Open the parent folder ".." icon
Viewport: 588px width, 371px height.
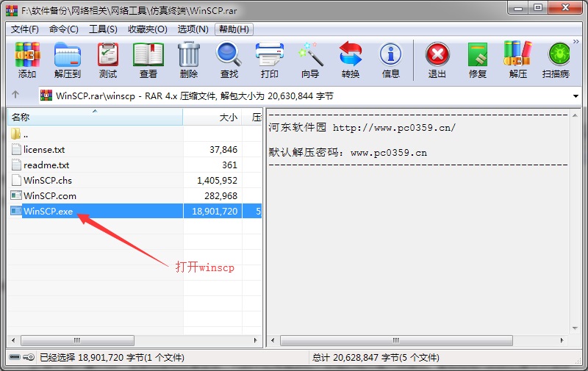(15, 134)
